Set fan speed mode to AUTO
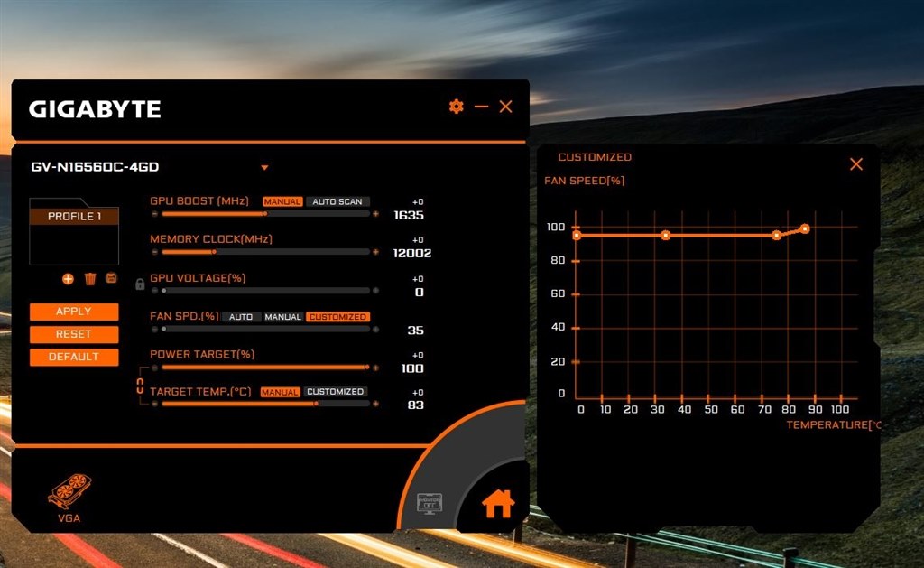Screen dimensions: 924x568 point(240,317)
